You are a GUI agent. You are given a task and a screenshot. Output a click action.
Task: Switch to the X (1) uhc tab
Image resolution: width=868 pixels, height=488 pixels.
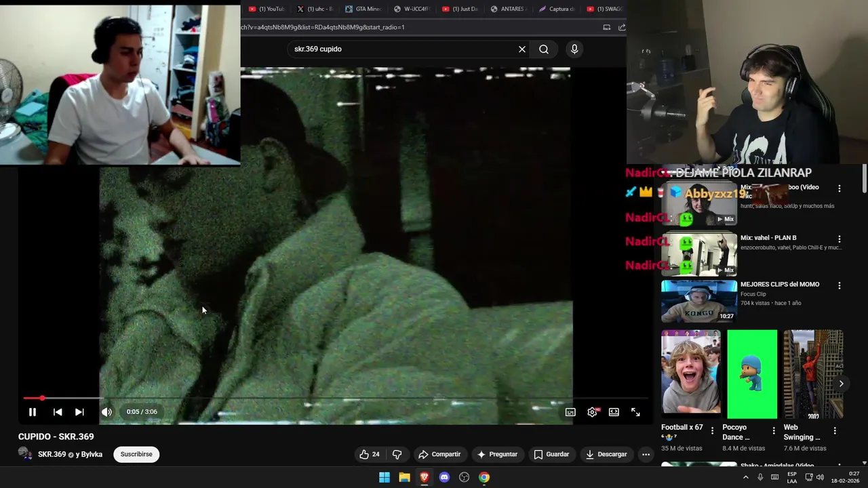(315, 9)
